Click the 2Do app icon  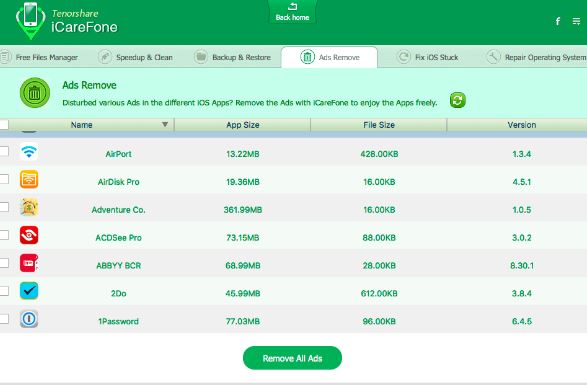click(x=29, y=291)
